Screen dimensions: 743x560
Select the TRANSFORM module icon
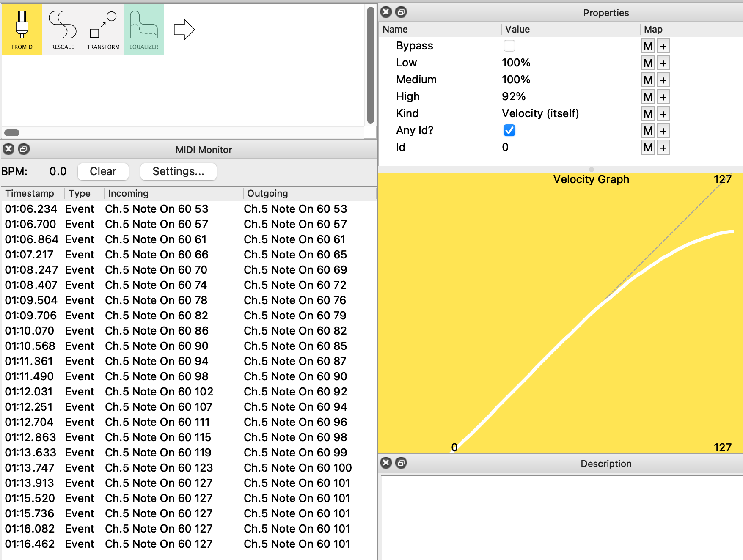pyautogui.click(x=103, y=30)
